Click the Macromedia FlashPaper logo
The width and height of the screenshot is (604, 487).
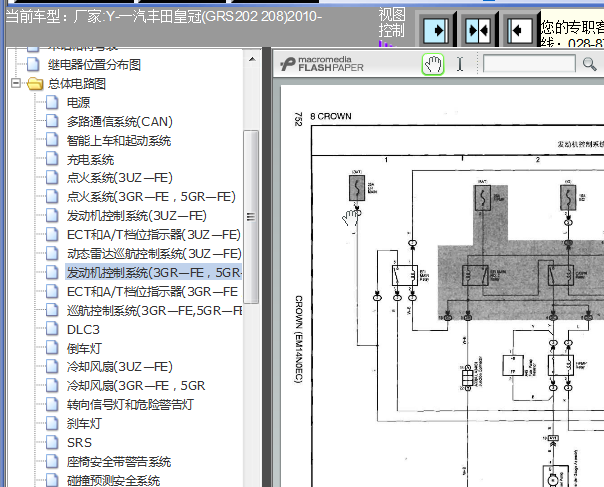tap(322, 64)
